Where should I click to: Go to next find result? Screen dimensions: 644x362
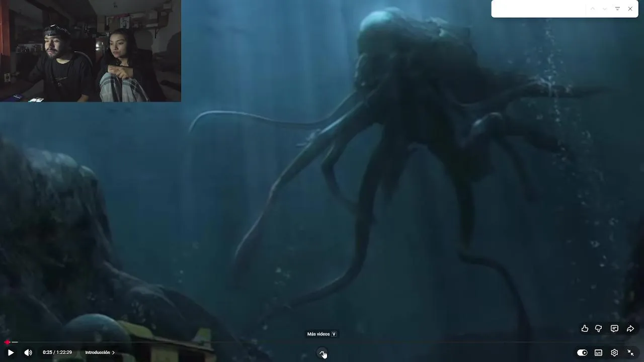point(605,9)
